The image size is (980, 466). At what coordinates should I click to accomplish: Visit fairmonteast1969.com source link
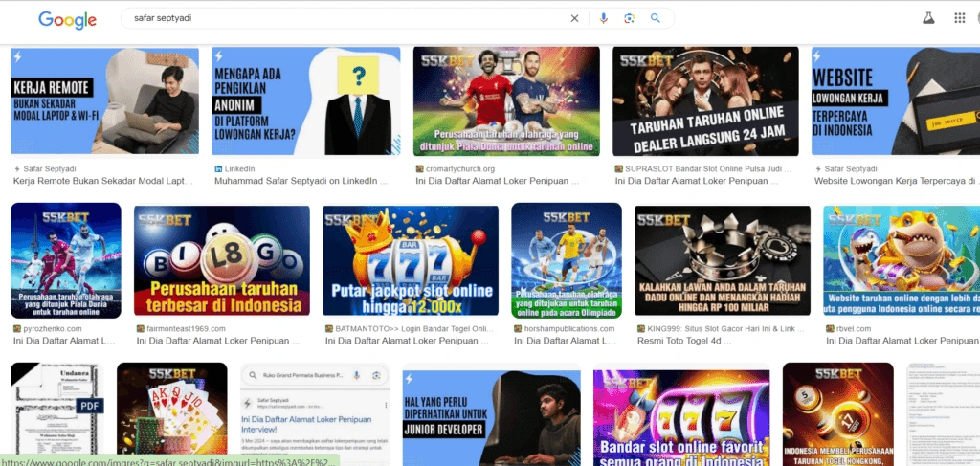point(187,328)
